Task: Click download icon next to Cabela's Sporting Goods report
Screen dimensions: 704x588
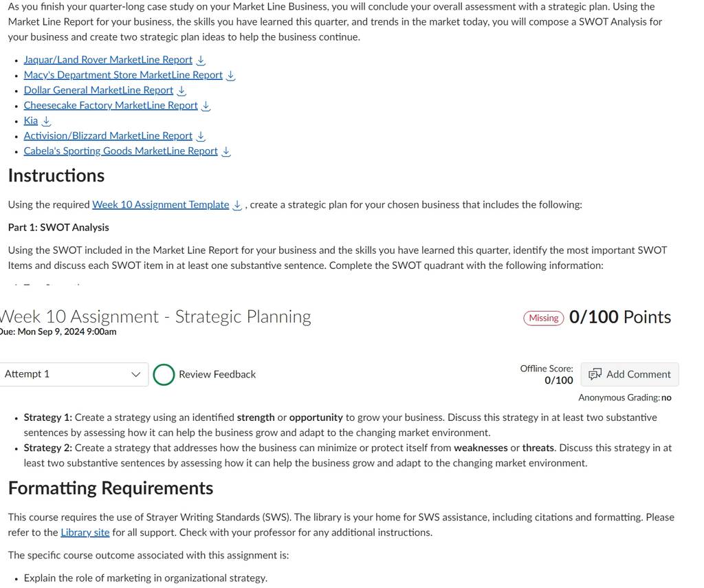Action: (226, 151)
